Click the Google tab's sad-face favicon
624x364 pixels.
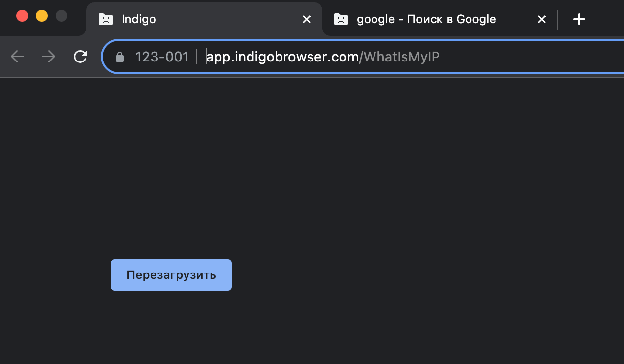(341, 20)
